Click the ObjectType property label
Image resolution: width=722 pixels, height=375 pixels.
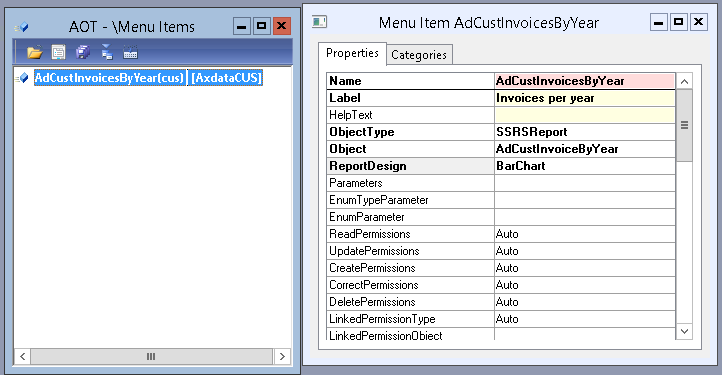coord(361,132)
